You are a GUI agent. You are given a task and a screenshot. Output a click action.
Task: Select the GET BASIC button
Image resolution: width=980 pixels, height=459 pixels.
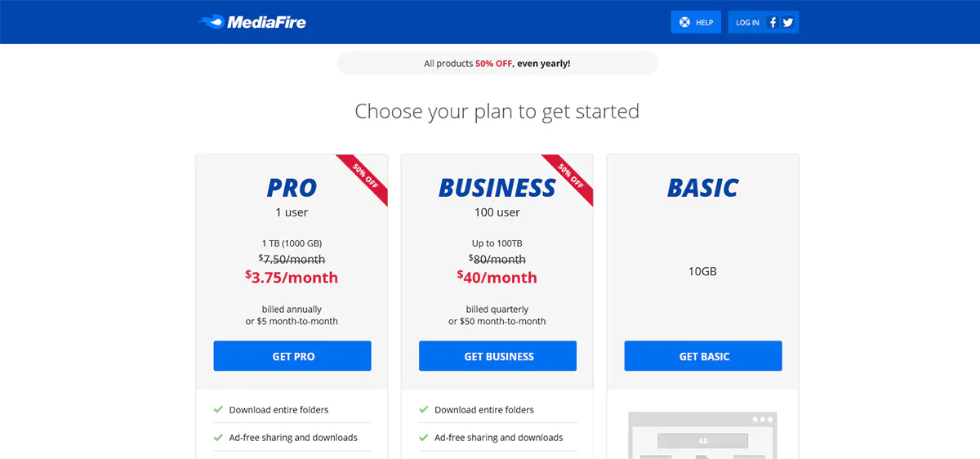pos(703,356)
